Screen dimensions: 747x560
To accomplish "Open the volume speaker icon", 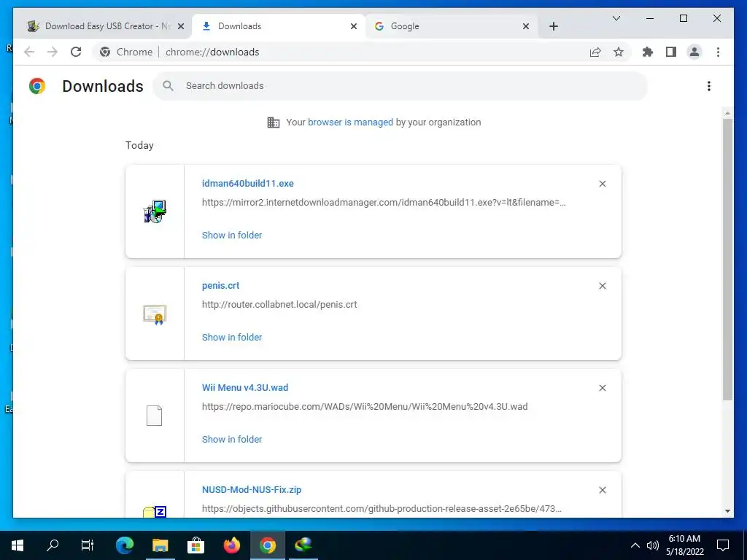I will coord(653,545).
